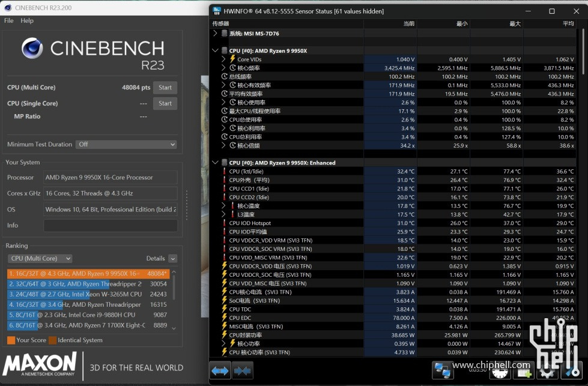
Task: Click the Cinebench sphere logo in the title bar
Action: [7, 7]
